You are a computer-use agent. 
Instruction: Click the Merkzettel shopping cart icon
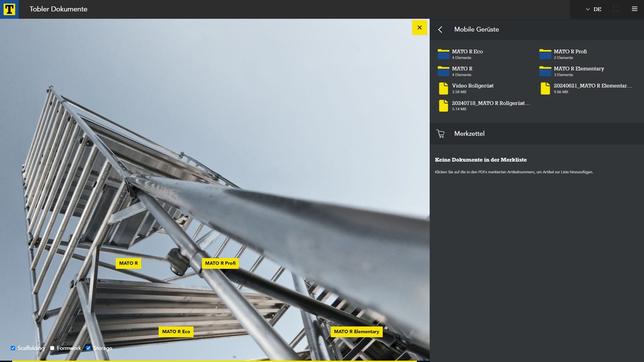click(x=440, y=134)
